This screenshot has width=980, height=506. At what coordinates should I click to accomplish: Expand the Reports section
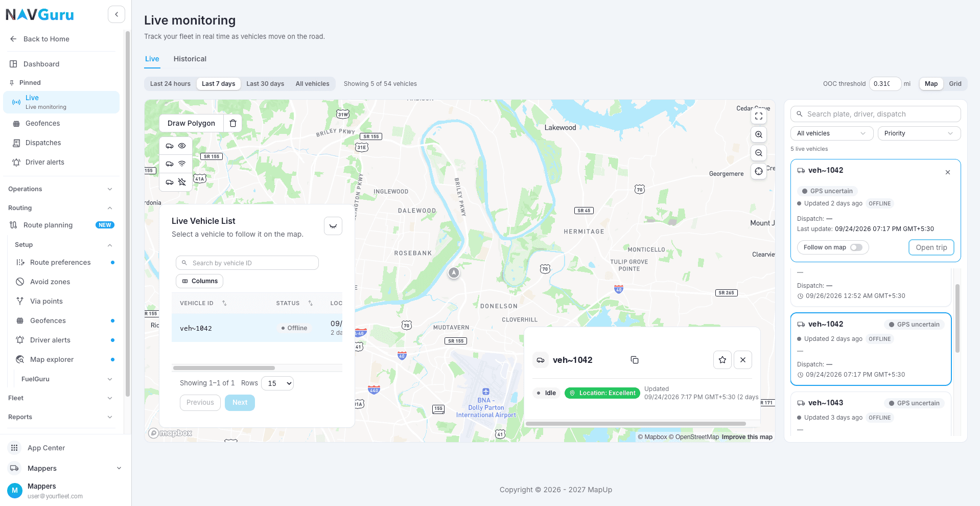click(61, 417)
